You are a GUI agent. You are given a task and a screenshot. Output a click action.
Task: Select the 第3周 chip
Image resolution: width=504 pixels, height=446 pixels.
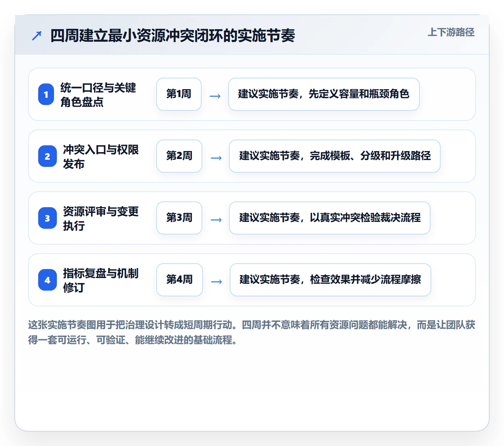[179, 218]
